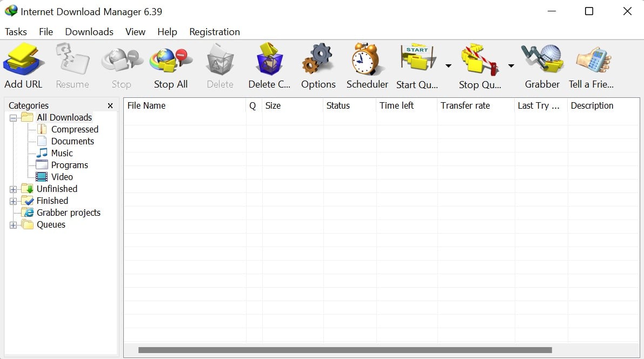Image resolution: width=644 pixels, height=359 pixels.
Task: Click the Start Queue toolbar icon
Action: click(x=417, y=60)
